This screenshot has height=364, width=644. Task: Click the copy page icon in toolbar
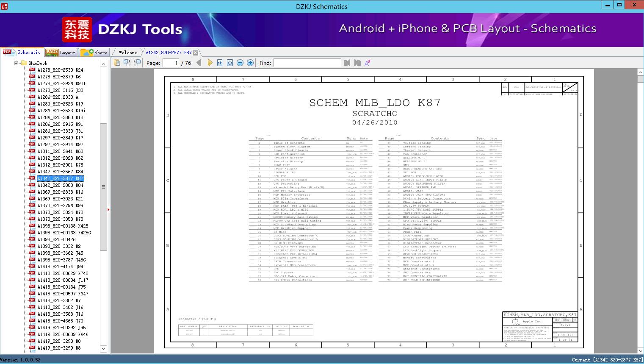pos(116,63)
